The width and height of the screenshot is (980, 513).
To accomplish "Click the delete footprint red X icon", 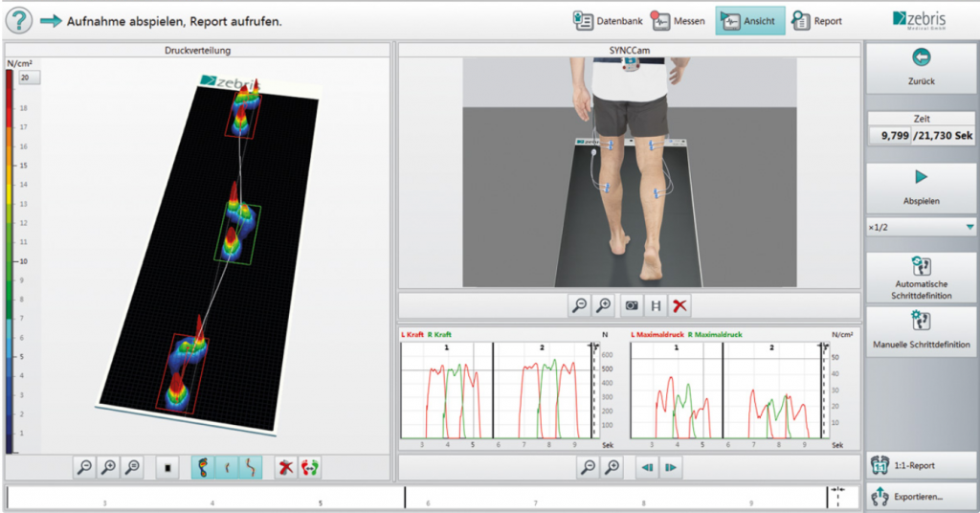I will (x=286, y=467).
